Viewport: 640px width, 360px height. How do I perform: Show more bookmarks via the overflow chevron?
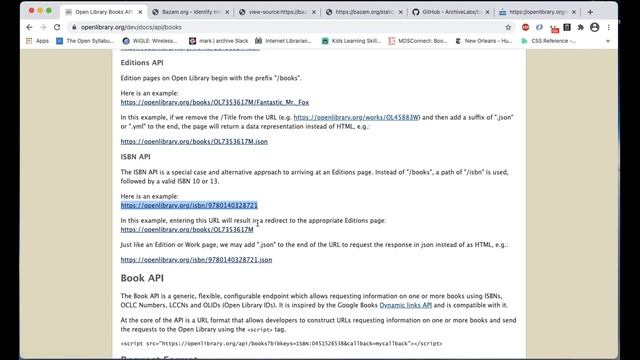(x=608, y=41)
